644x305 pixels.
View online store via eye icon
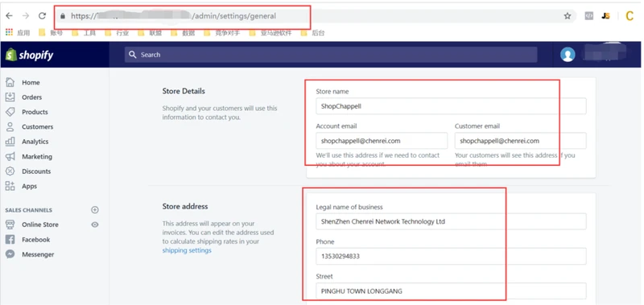coord(95,225)
